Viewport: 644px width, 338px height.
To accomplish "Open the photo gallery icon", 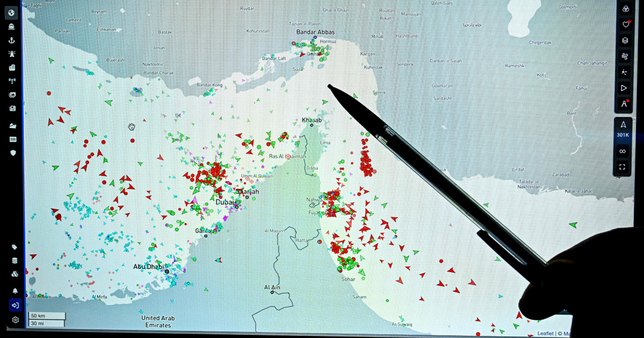I will click(12, 95).
